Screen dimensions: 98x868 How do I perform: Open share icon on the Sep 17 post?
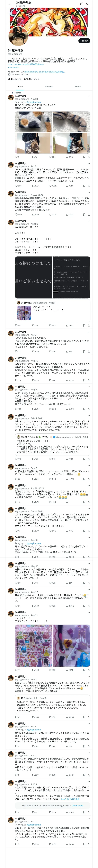coord(89,479)
